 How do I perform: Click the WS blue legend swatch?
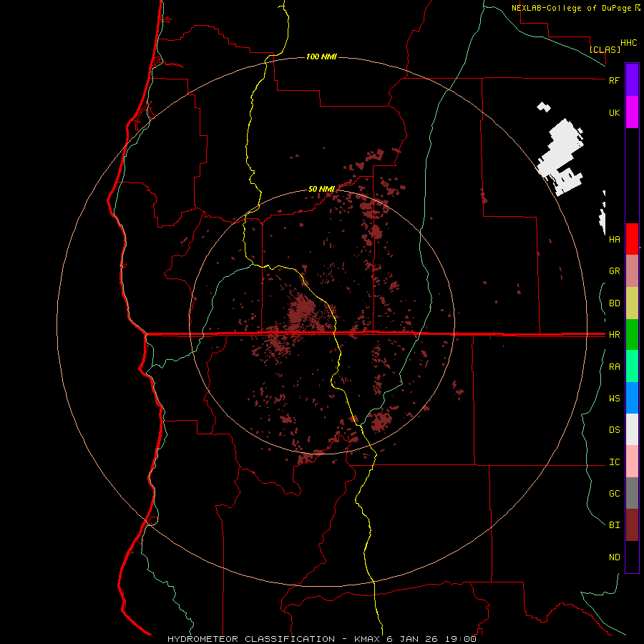[632, 398]
